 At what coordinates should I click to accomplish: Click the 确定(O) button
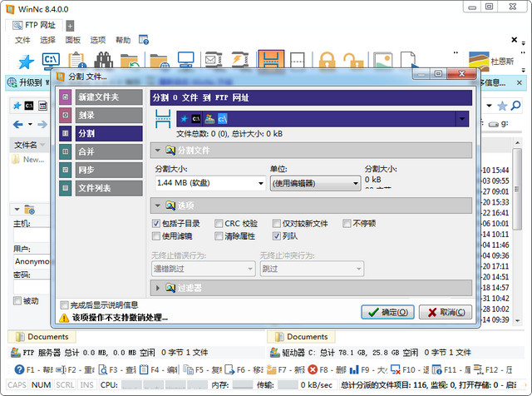pyautogui.click(x=387, y=312)
